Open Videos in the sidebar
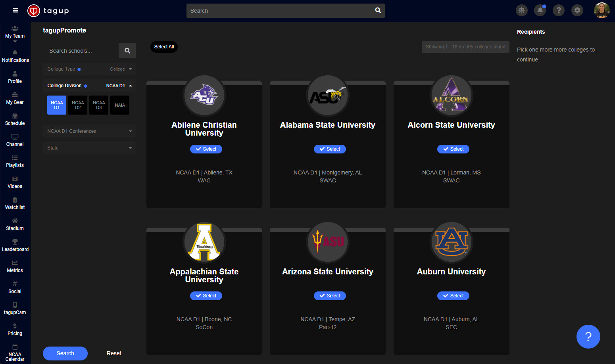The height and width of the screenshot is (364, 615). 15,182
